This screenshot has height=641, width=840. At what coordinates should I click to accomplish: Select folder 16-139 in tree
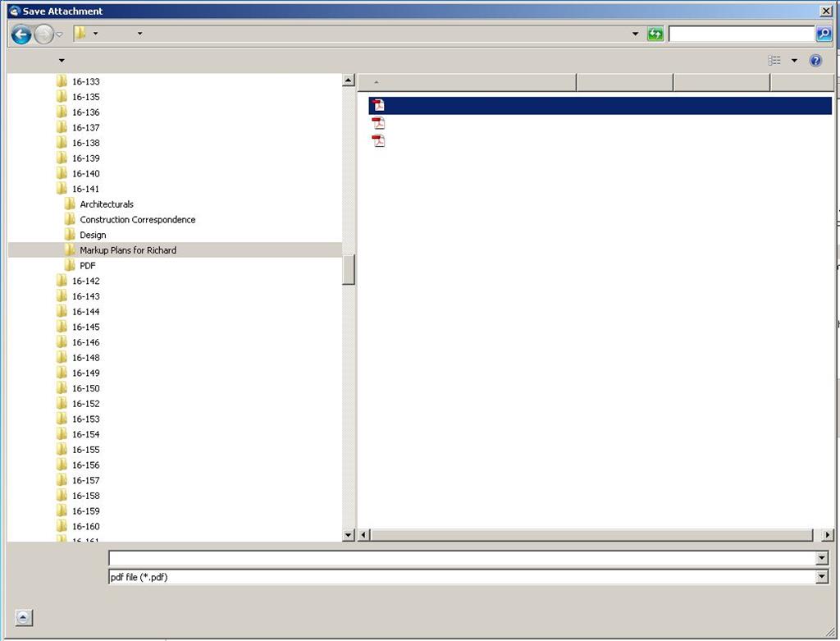coord(85,158)
